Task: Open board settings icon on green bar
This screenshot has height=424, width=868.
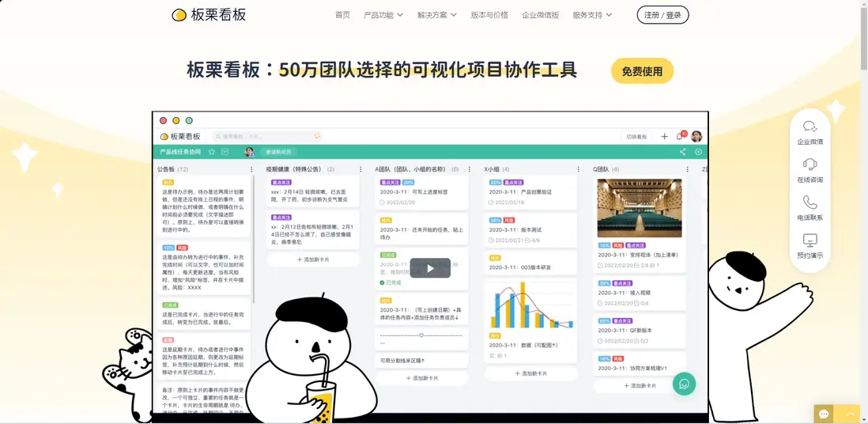Action: [698, 152]
